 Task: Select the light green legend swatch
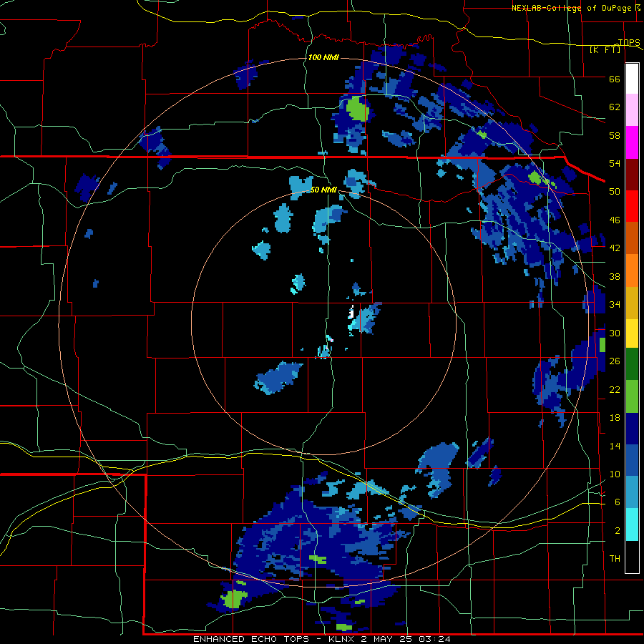tap(632, 396)
